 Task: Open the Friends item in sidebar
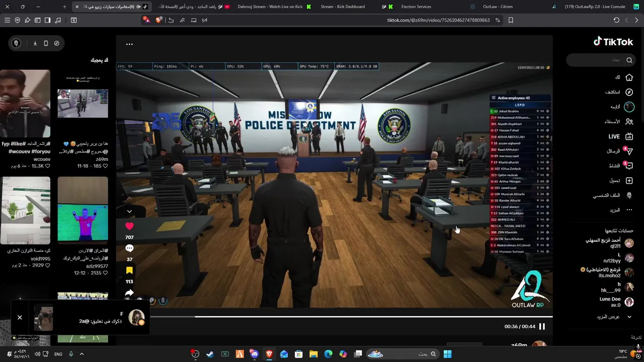tap(629, 122)
